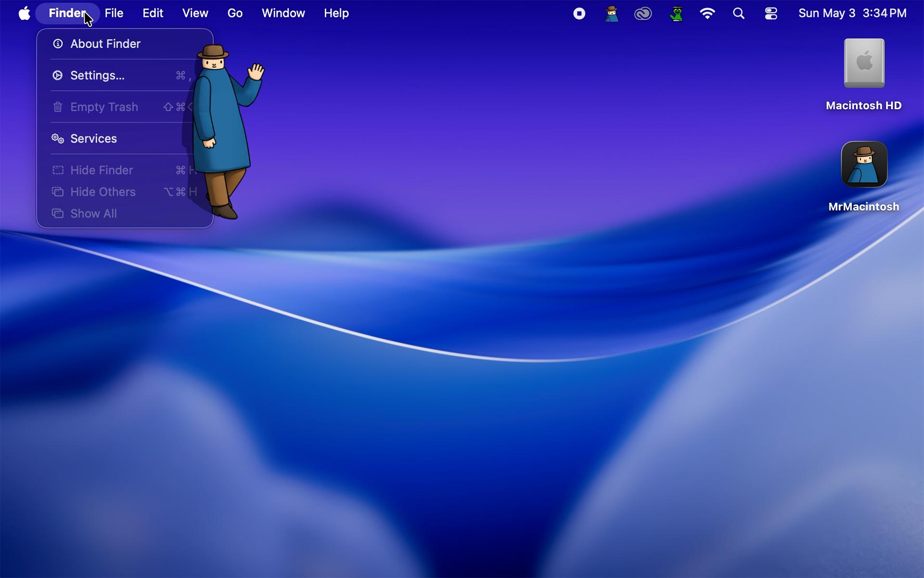The height and width of the screenshot is (578, 924).
Task: Select the Macintosh HD drive icon
Action: tap(864, 63)
